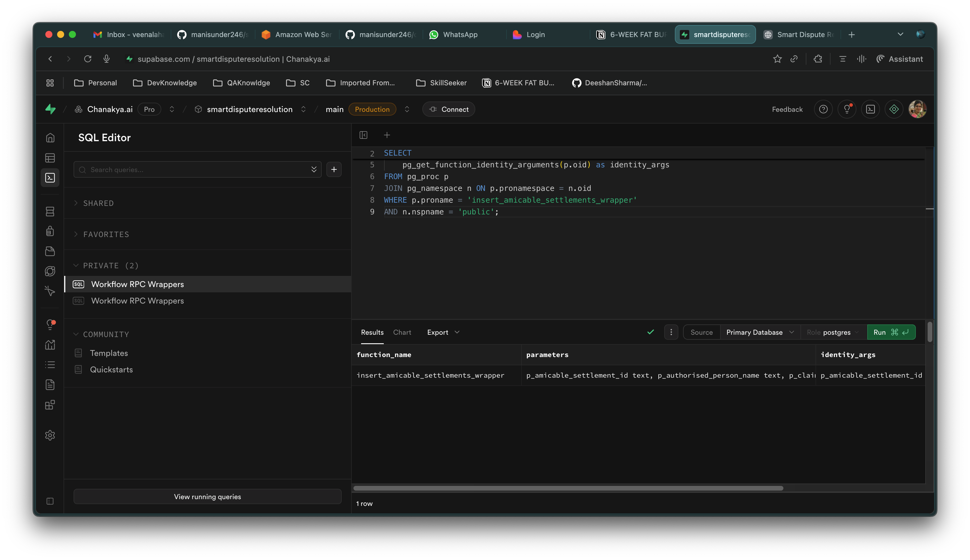Open the Connect dialog
The image size is (970, 560).
[x=448, y=109]
